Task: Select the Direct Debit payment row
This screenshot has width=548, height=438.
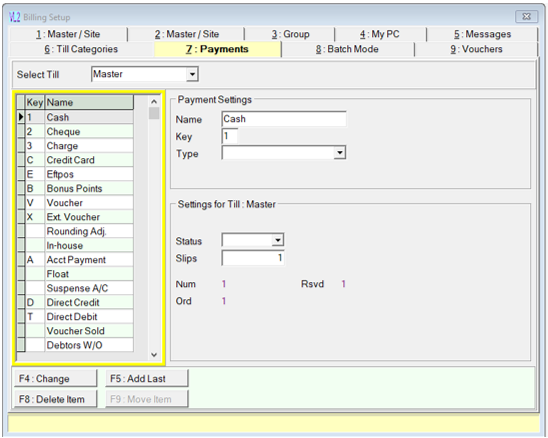Action: [80, 317]
